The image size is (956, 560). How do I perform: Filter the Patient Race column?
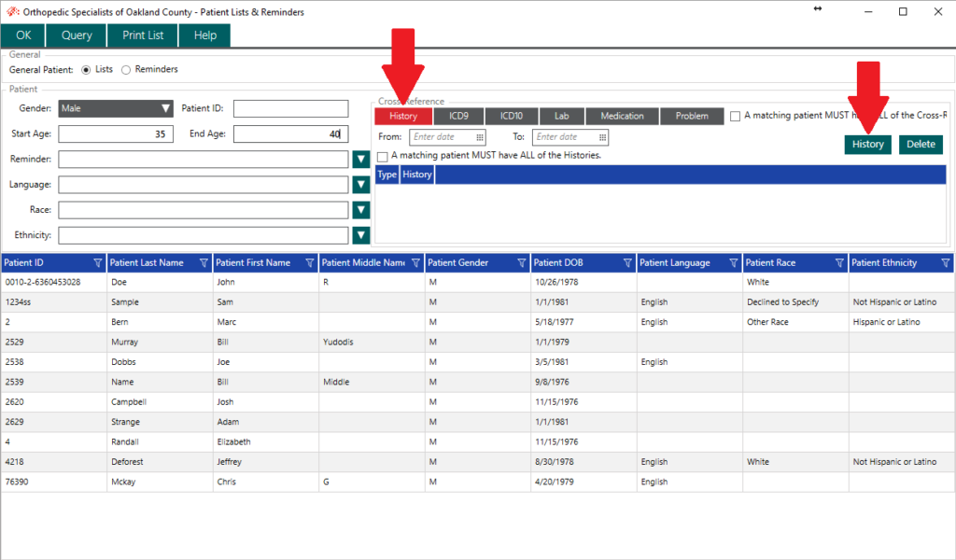point(839,262)
